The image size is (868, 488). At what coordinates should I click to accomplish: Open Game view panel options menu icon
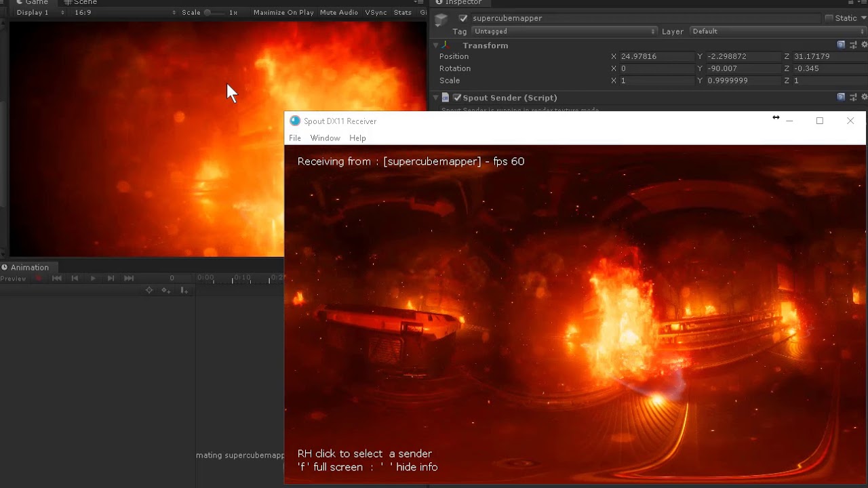tap(419, 2)
